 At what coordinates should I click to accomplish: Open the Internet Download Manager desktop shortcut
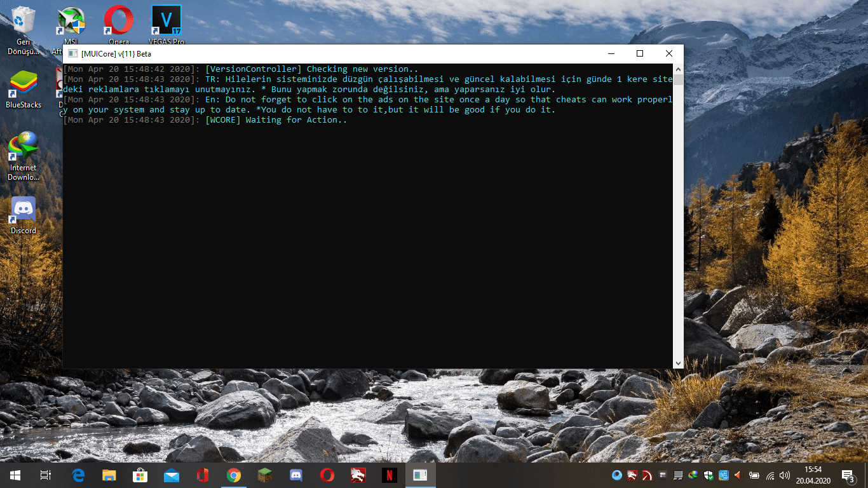[x=24, y=156]
